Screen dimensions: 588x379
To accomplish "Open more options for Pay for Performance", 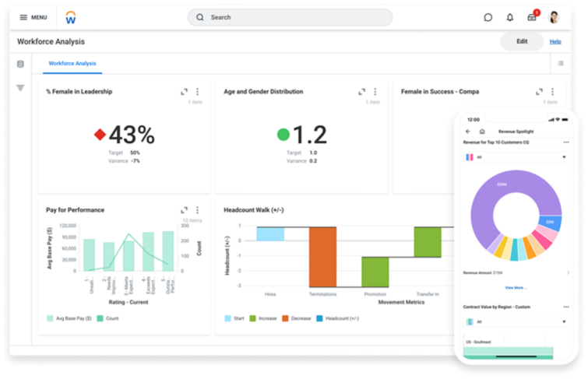I will (197, 210).
